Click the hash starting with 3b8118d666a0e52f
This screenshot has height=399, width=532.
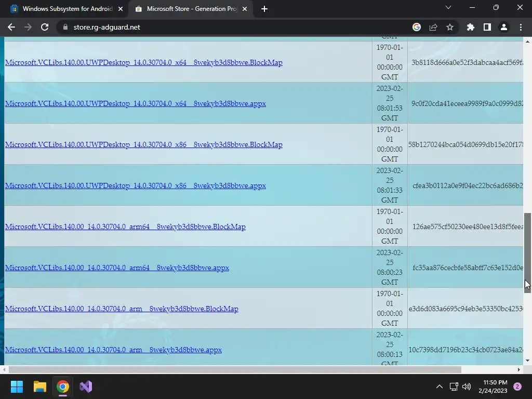(467, 62)
